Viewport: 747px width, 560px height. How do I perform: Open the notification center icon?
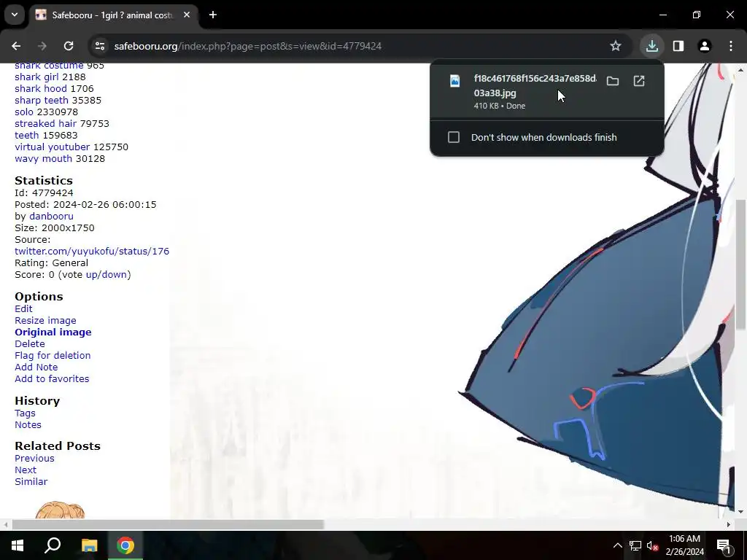724,545
